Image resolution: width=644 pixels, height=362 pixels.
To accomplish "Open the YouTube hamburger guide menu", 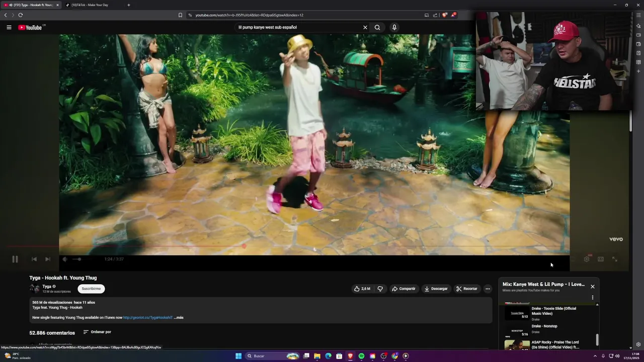I will (9, 27).
